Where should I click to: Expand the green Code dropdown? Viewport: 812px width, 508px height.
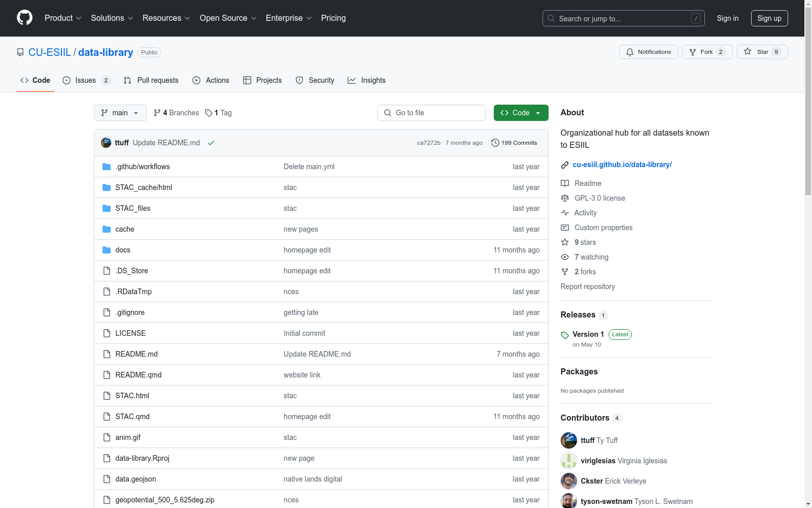point(521,113)
